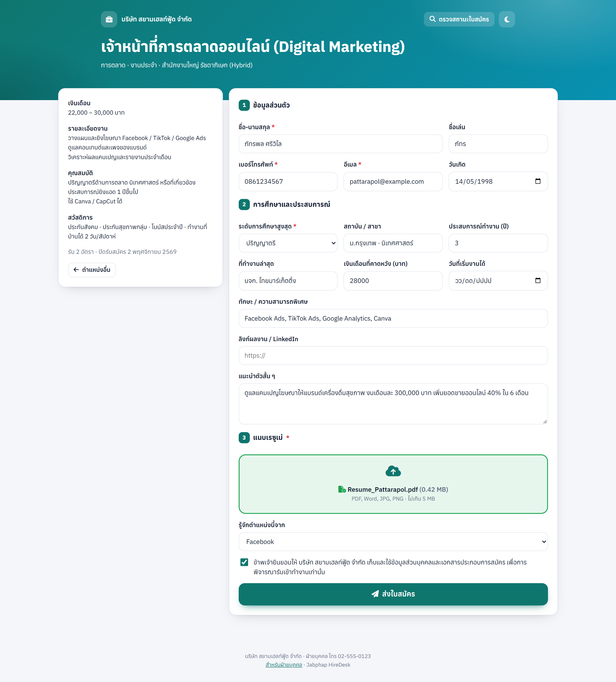The width and height of the screenshot is (616, 682).
Task: Click the expected salary field 28000
Action: 393,281
